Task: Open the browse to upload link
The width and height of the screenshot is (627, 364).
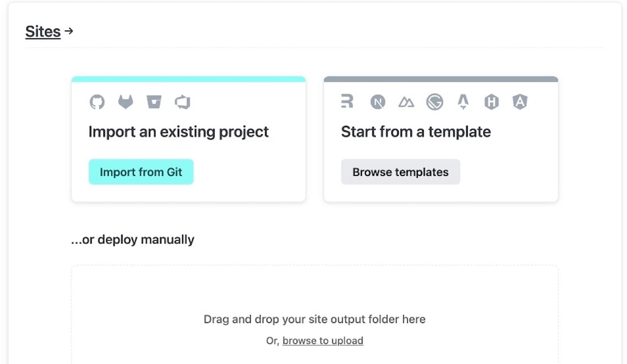Action: (x=323, y=340)
